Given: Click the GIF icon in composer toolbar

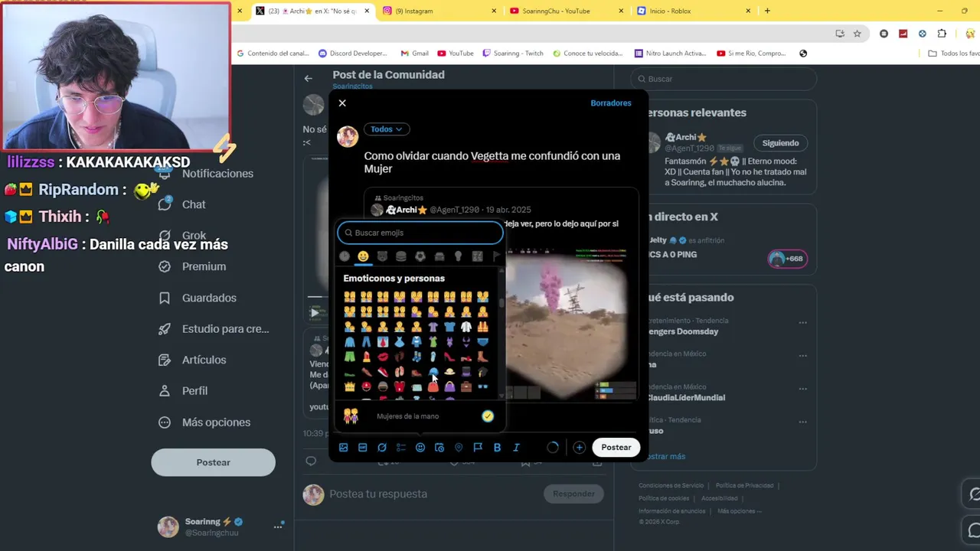Looking at the screenshot, I should 362,448.
